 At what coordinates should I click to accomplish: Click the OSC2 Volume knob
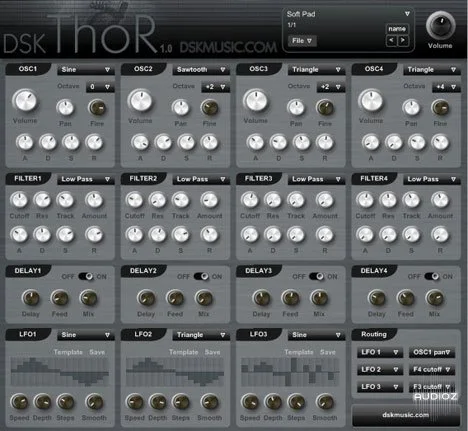(140, 101)
